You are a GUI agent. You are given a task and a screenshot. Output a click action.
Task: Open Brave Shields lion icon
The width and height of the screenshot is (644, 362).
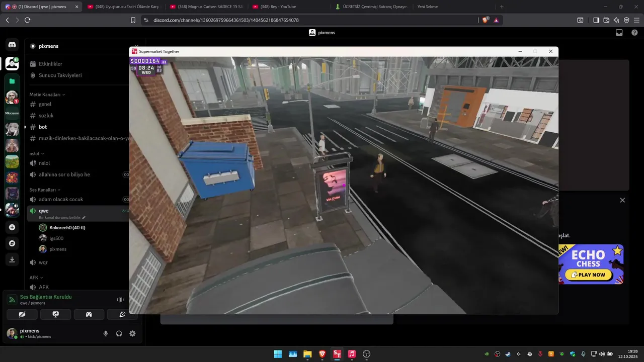[x=486, y=20]
